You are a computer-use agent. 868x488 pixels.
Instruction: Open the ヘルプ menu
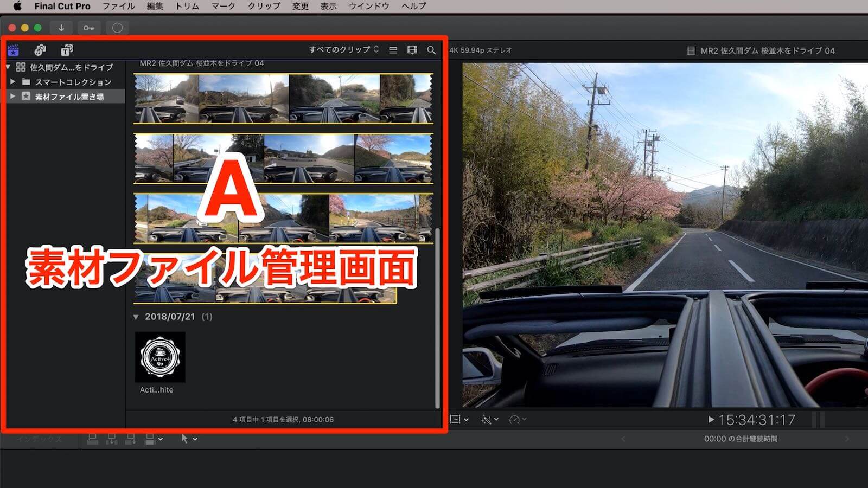414,6
